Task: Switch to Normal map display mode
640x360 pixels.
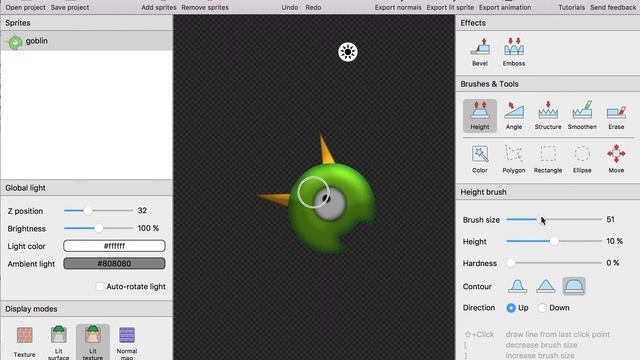Action: (127, 342)
